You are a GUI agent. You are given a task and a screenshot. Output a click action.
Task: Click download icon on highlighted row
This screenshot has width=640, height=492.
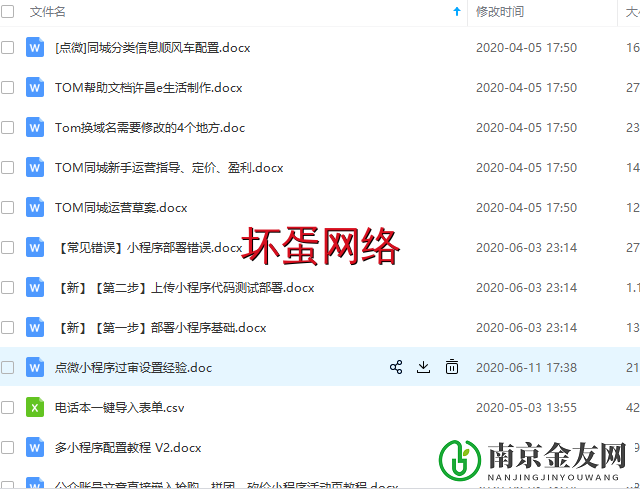coord(423,367)
